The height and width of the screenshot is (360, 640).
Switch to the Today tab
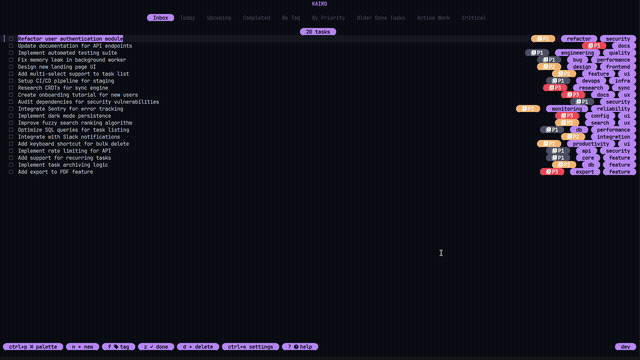click(187, 18)
